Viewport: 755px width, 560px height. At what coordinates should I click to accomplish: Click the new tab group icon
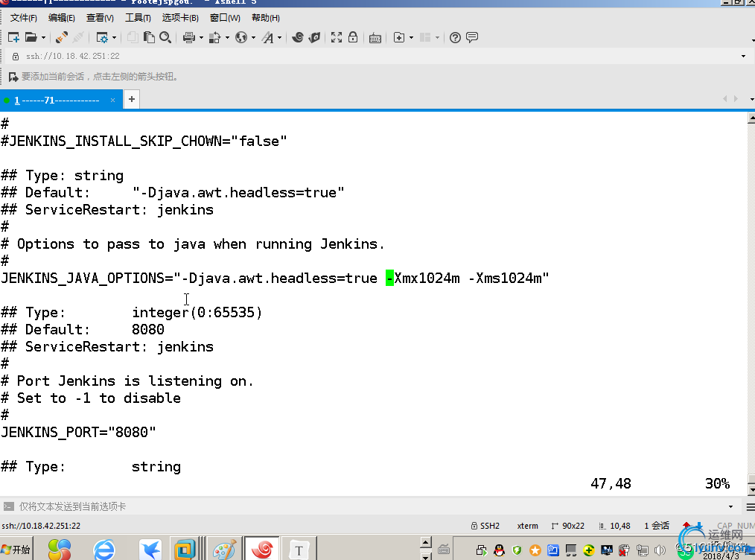[399, 37]
